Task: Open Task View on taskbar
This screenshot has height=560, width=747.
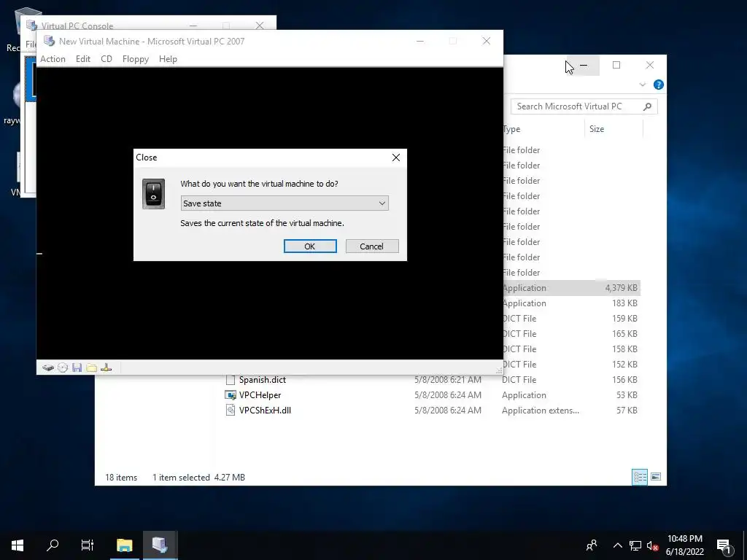Action: click(x=88, y=545)
